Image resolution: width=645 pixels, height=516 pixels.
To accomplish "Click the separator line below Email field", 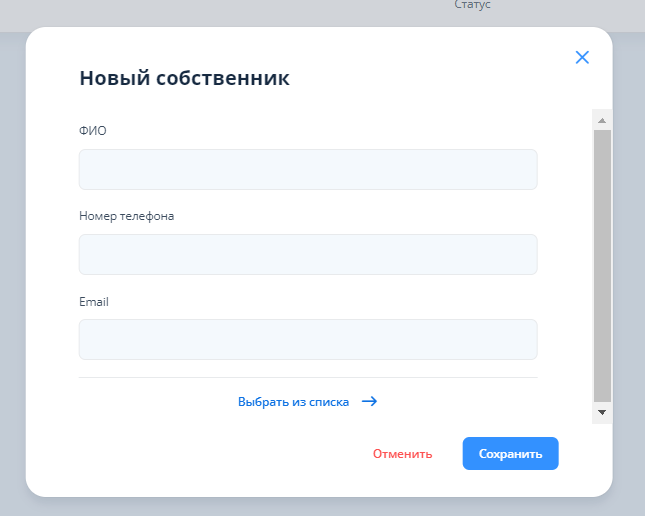I will coord(308,378).
